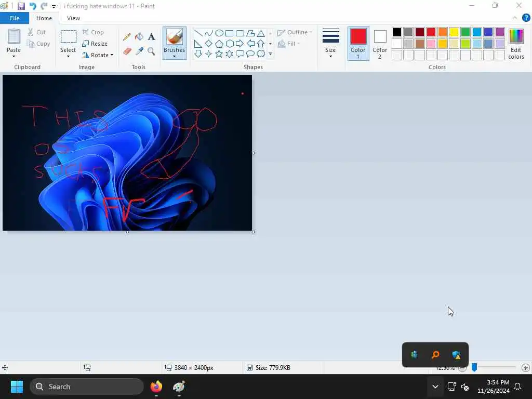
Task: Choose the Rounded rectangular callout shape
Action: pos(240,54)
